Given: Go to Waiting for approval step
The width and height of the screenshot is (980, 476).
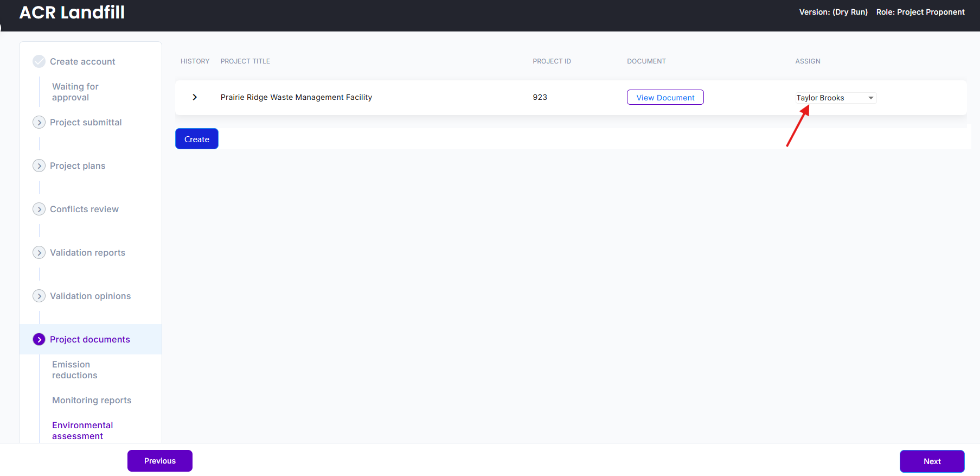Looking at the screenshot, I should 75,92.
